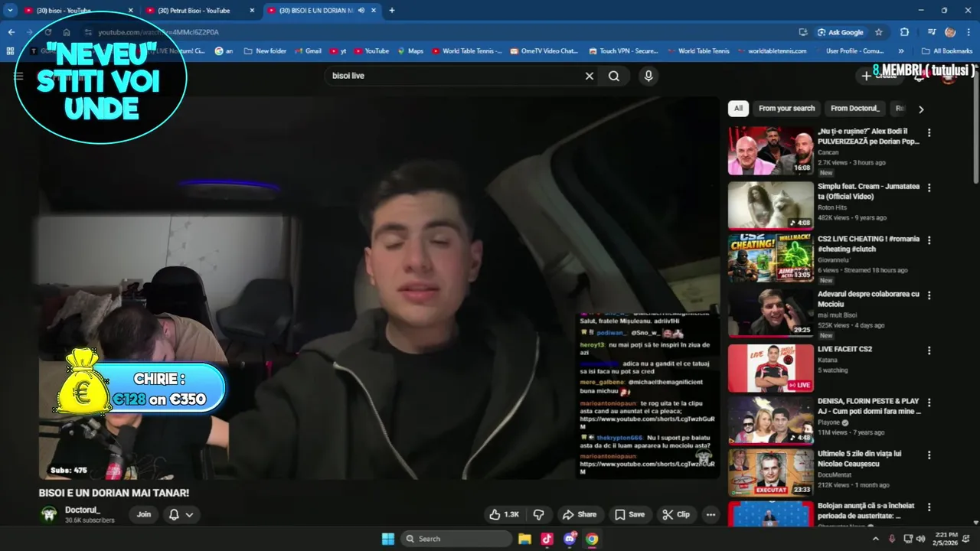980x551 pixels.
Task: Open the 'New folder' bookmark folder
Action: coord(265,51)
